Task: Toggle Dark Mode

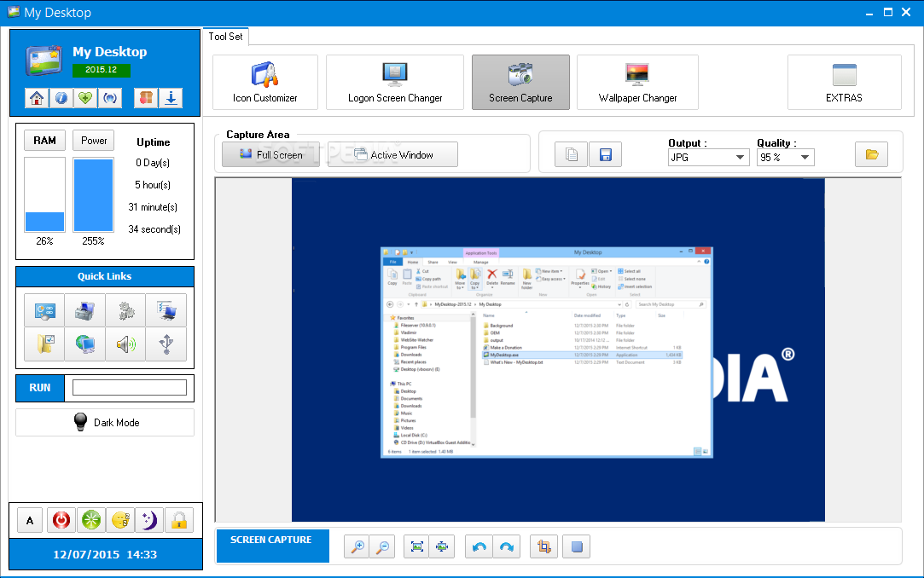Action: 105,423
